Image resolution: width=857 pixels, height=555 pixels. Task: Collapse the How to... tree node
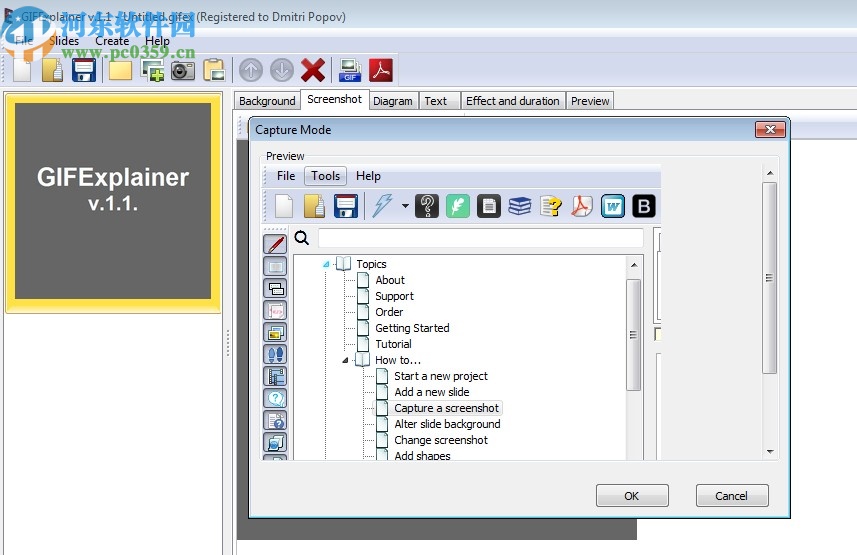[x=345, y=360]
